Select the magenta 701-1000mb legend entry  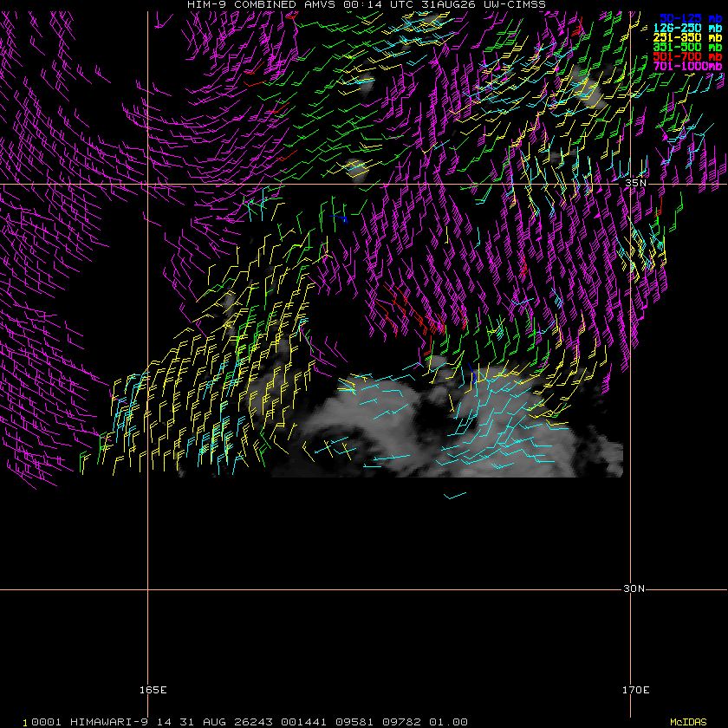(x=687, y=66)
